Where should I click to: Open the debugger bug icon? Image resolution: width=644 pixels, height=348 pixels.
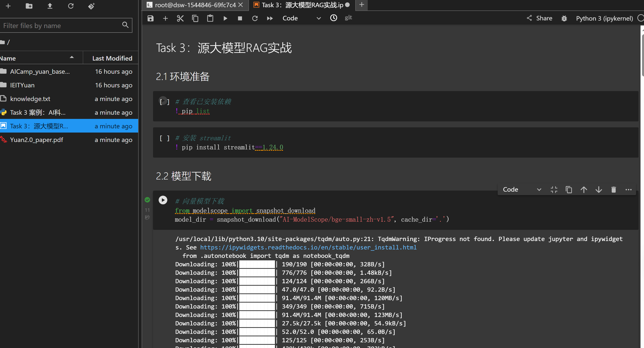tap(564, 18)
